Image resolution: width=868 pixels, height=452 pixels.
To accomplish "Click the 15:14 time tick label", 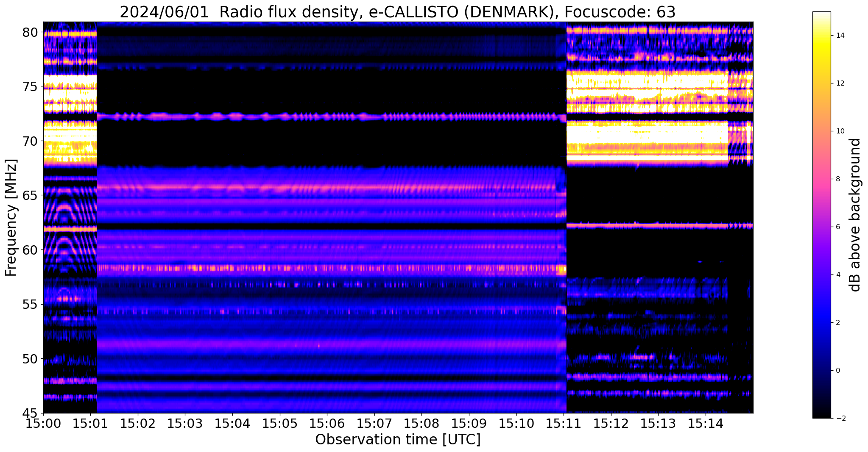I will coord(706,424).
